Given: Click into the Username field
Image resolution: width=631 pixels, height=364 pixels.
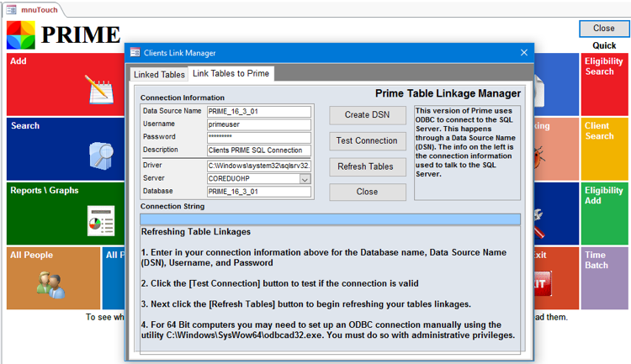Looking at the screenshot, I should (x=258, y=124).
